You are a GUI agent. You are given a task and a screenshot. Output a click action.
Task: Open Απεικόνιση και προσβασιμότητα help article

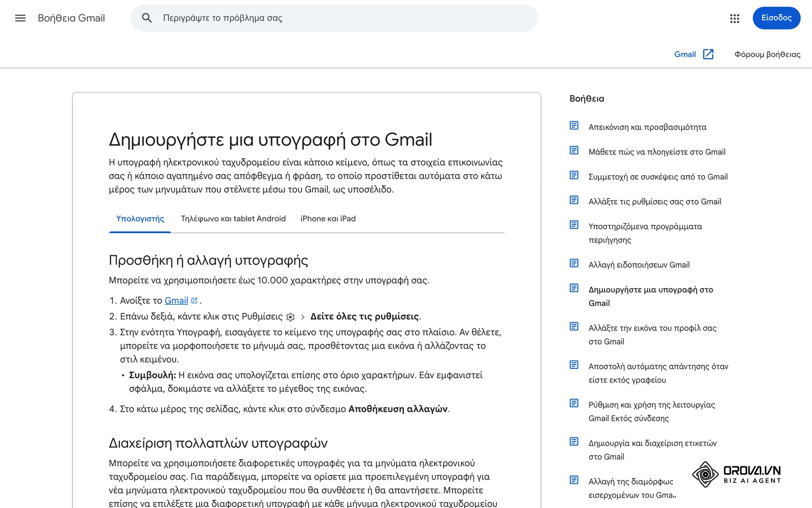647,127
